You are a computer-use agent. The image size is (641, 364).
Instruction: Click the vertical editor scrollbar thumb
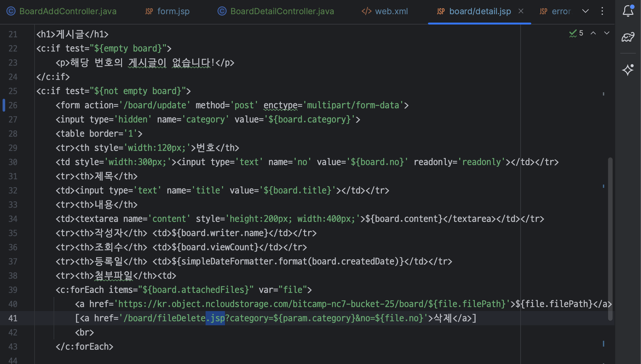[x=610, y=239]
